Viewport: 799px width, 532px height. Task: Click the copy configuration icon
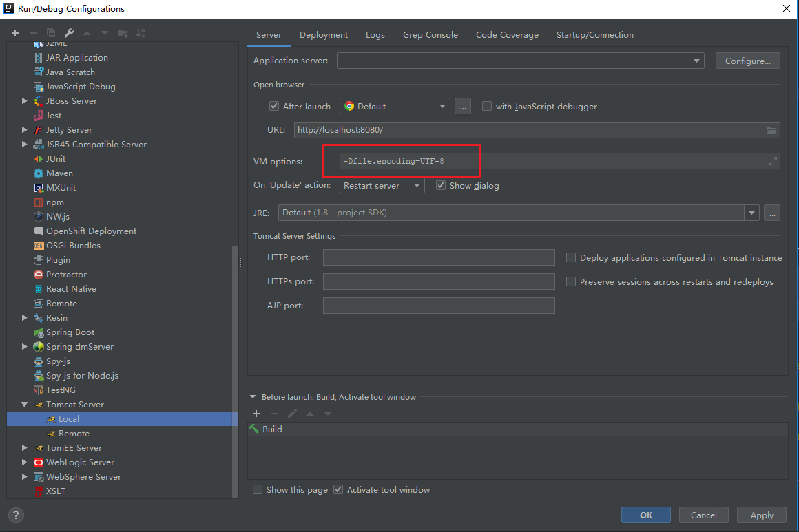pos(51,33)
